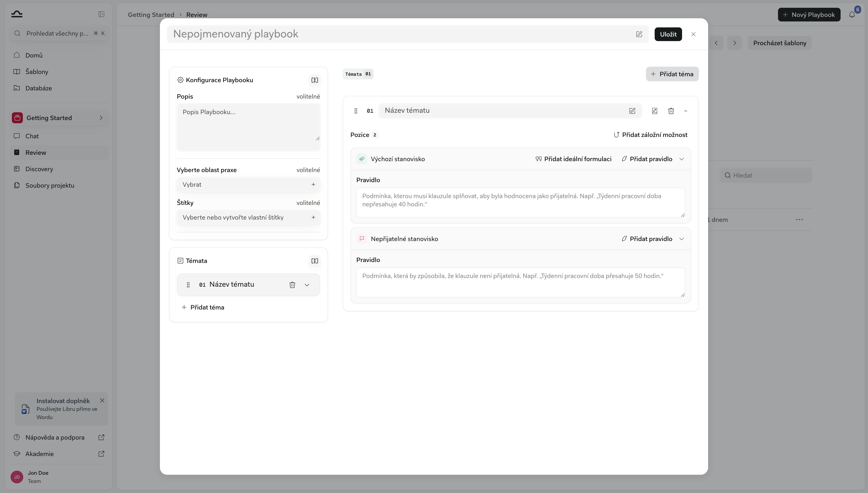Delete topic 01 using the trash icon

point(671,111)
